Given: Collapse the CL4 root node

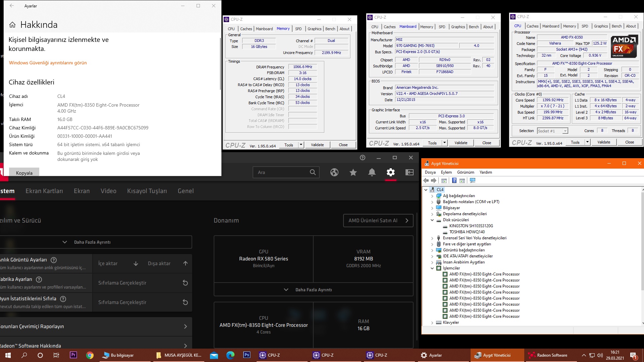Looking at the screenshot, I should 426,190.
